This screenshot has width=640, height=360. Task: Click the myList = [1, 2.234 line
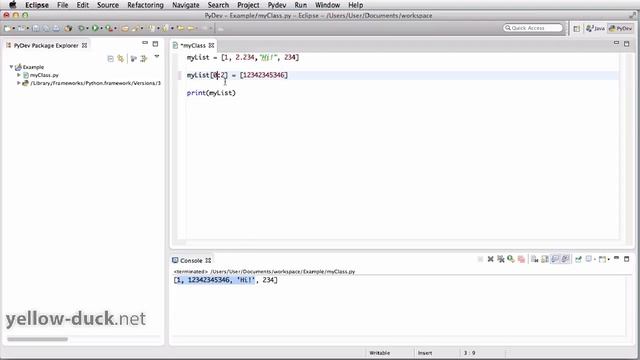pos(243,58)
